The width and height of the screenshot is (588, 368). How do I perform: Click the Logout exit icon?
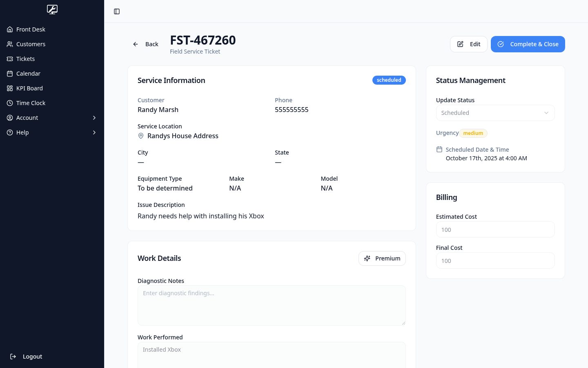(13, 357)
